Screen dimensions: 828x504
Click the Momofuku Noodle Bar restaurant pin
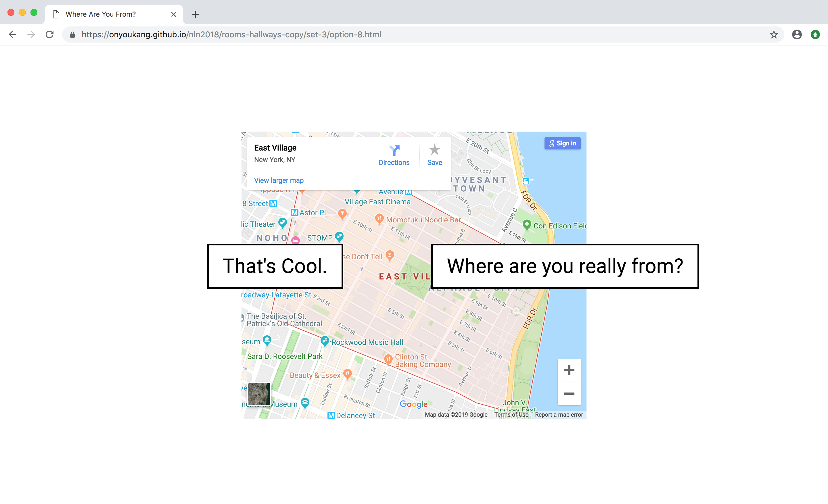pyautogui.click(x=379, y=219)
